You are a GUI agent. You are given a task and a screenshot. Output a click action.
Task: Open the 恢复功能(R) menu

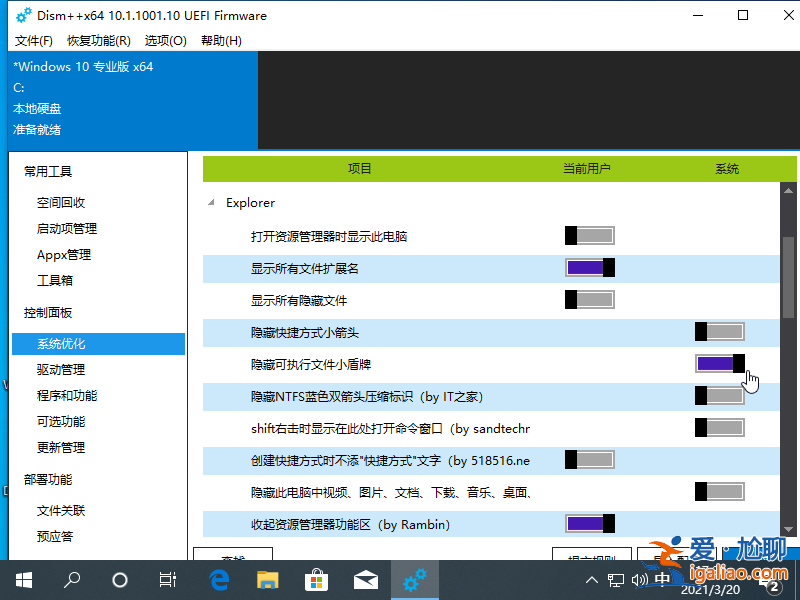[97, 41]
